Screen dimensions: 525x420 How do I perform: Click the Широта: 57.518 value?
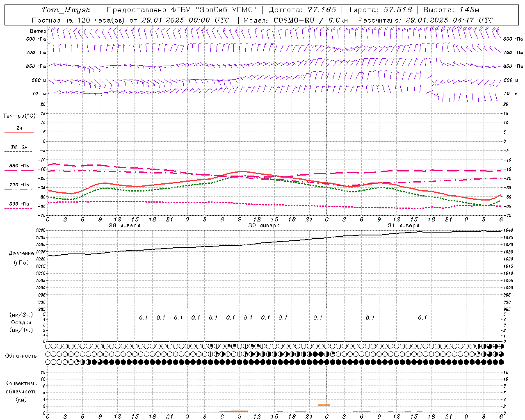click(379, 10)
